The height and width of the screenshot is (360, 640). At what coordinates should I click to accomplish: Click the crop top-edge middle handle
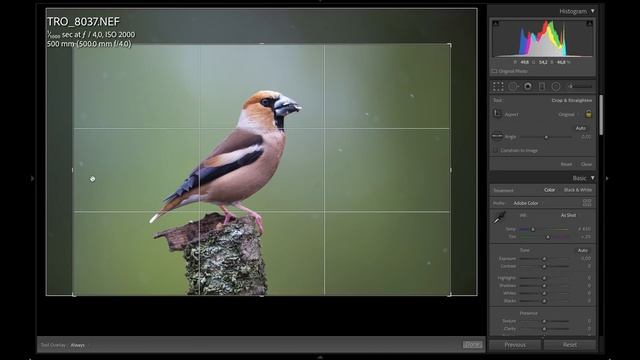(x=262, y=43)
